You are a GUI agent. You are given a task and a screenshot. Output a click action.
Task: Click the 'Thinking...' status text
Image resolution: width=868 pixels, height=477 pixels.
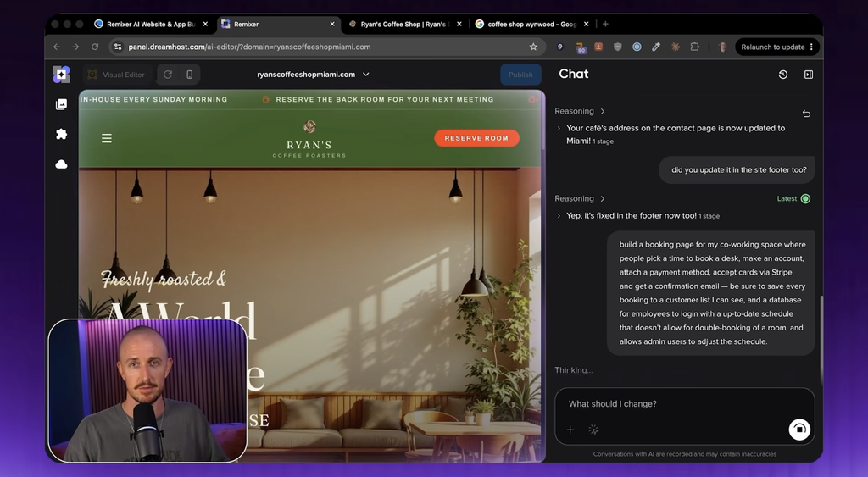click(574, 370)
